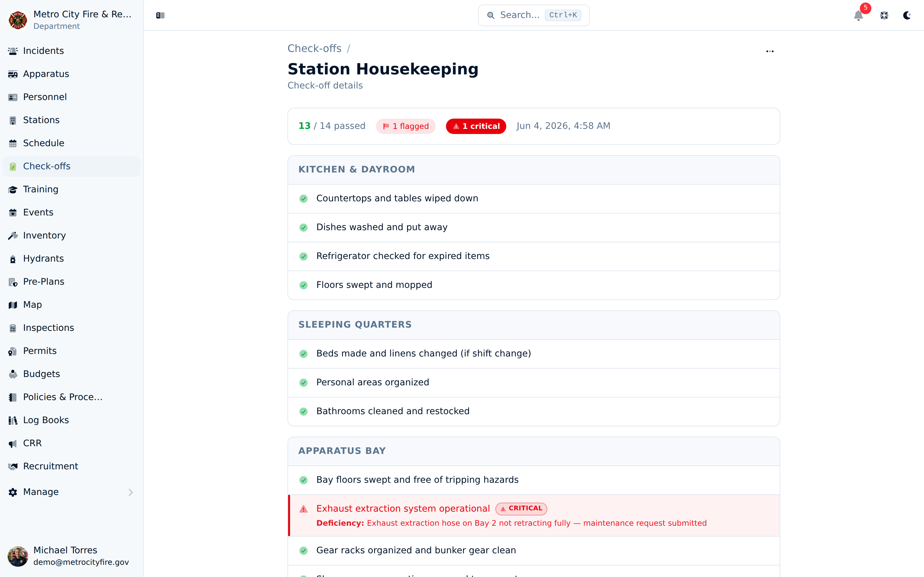Toggle the sidebar collapse icon
Viewport: 924px width, 577px height.
tap(160, 15)
